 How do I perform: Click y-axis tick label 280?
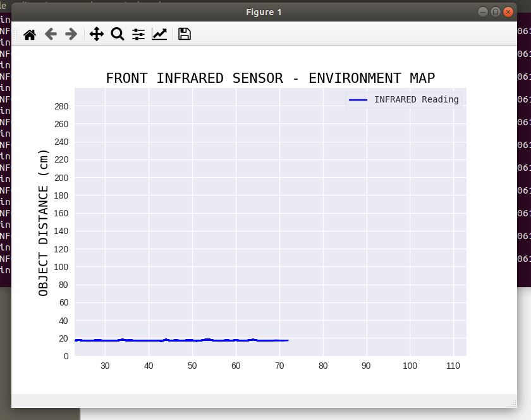tap(61, 106)
